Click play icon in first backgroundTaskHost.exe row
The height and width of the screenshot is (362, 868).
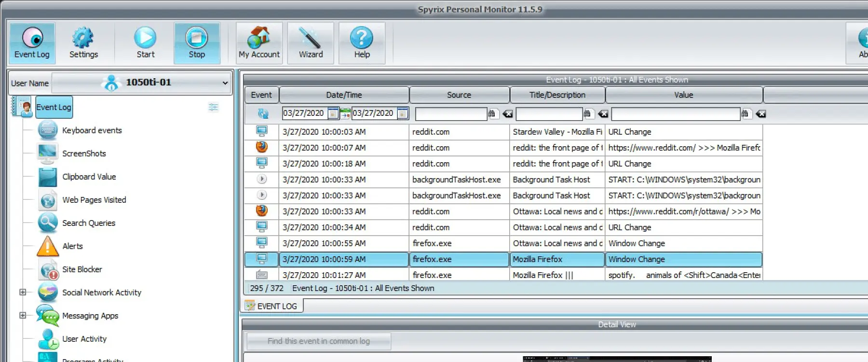[262, 179]
